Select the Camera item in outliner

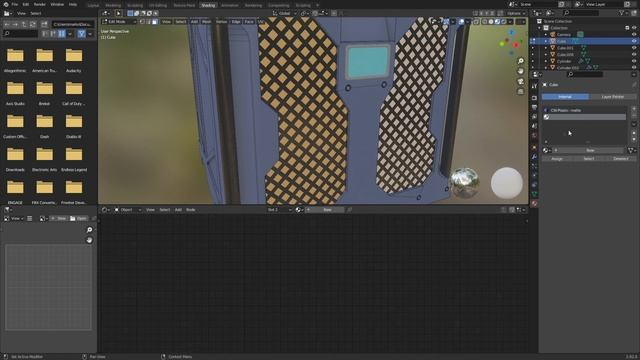point(564,35)
